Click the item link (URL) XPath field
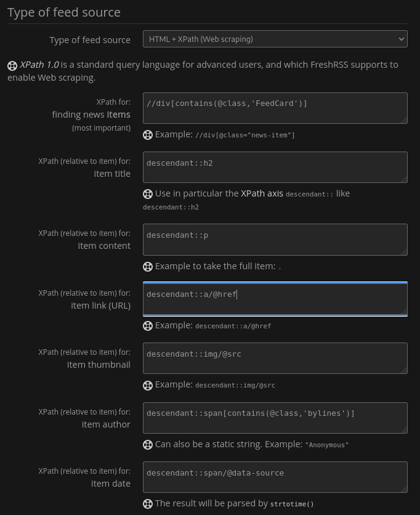Screen dimensions: 420x515 (275, 299)
